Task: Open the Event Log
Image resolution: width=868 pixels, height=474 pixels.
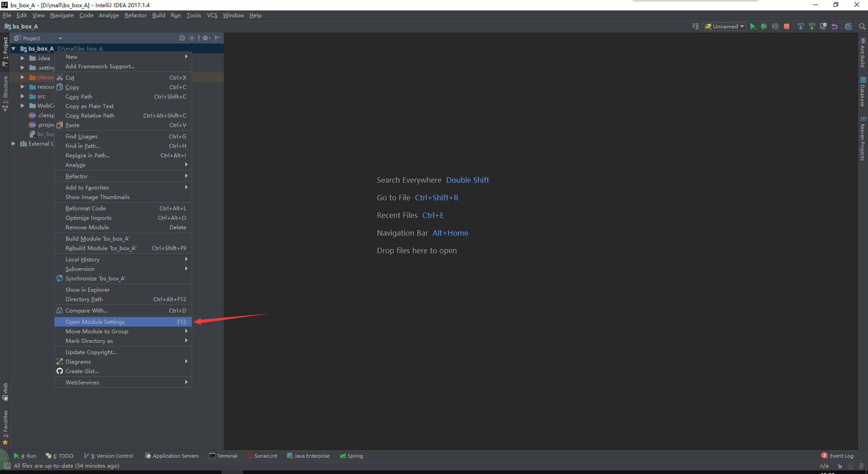Action: 837,456
